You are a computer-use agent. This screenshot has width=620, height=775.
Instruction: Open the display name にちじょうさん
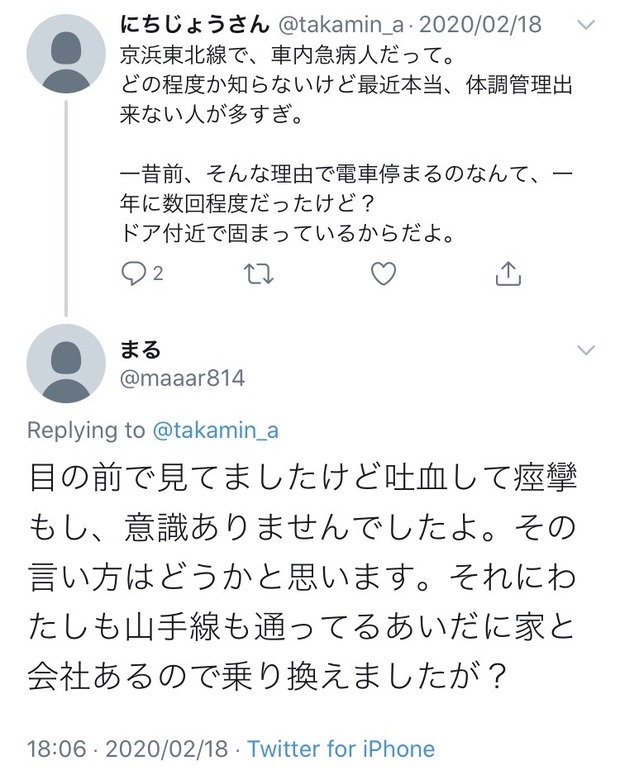pos(195,24)
